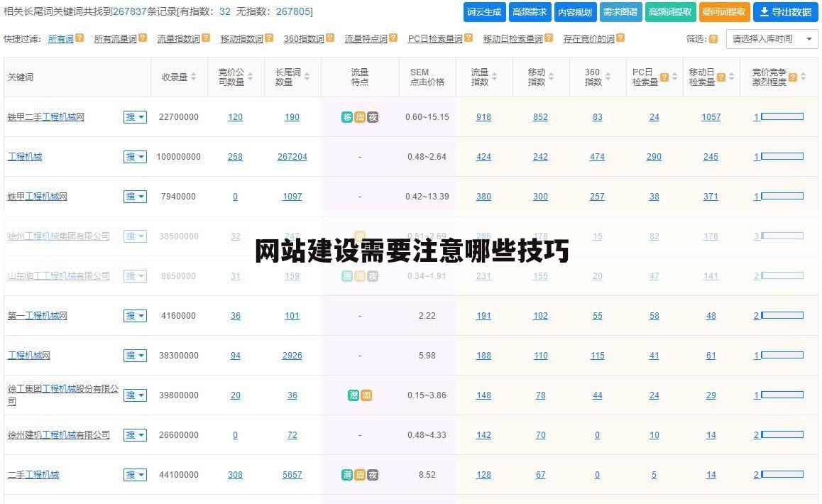
Task: Open 请选择入库时间 dropdown
Action: pyautogui.click(x=772, y=39)
